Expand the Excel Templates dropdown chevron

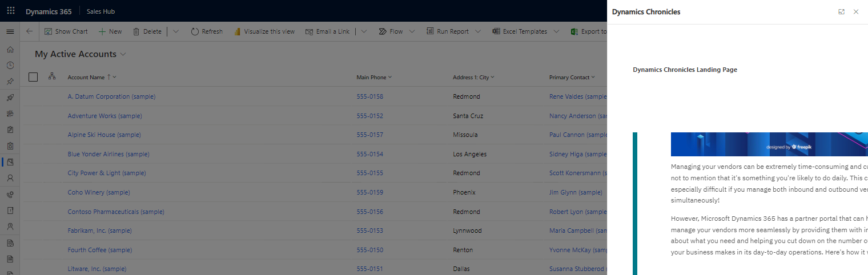(x=556, y=31)
